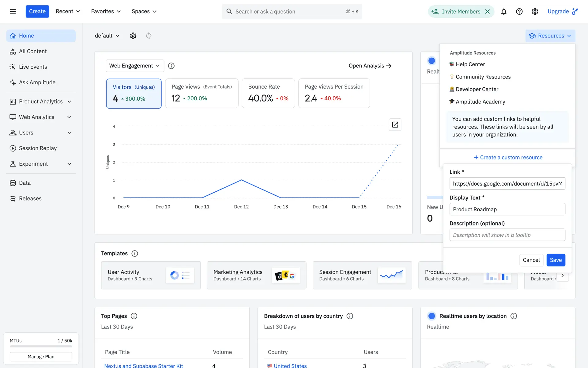This screenshot has height=368, width=588.
Task: Open the settings gear in top bar
Action: pos(535,11)
